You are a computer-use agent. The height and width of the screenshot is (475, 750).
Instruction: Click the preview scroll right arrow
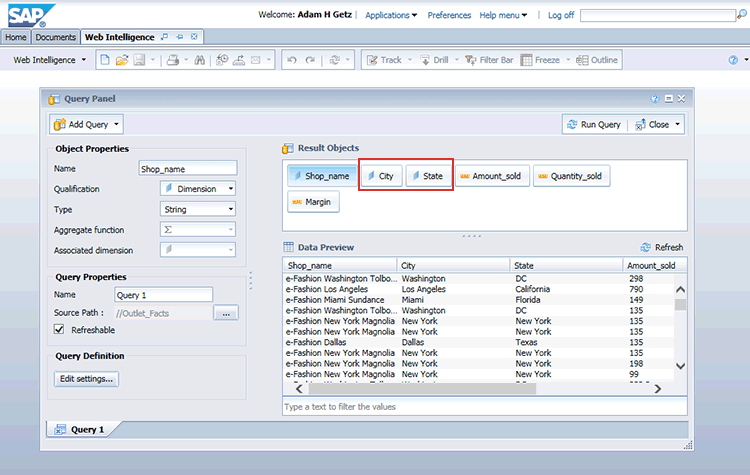click(x=658, y=389)
